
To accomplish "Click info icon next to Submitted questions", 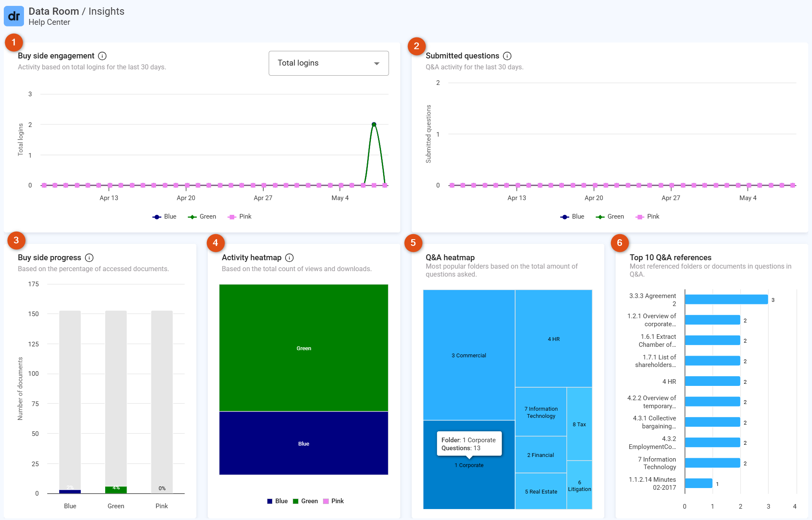I will tap(507, 56).
